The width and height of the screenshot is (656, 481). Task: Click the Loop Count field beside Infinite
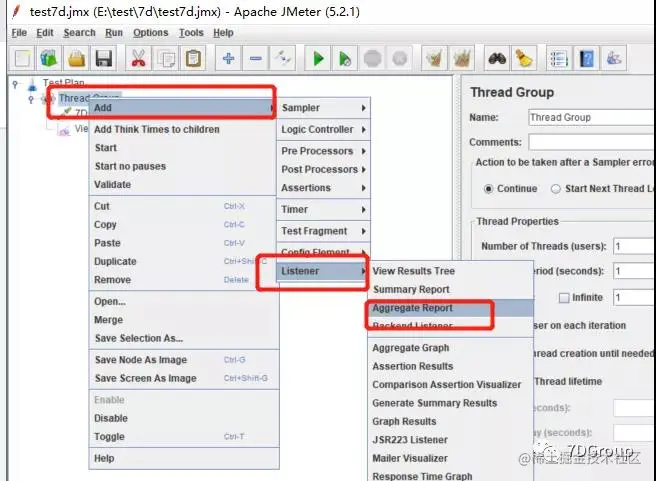[x=634, y=297]
